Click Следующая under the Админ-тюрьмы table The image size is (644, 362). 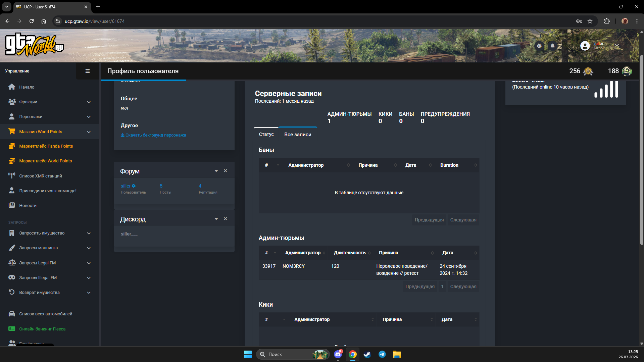pos(463,287)
